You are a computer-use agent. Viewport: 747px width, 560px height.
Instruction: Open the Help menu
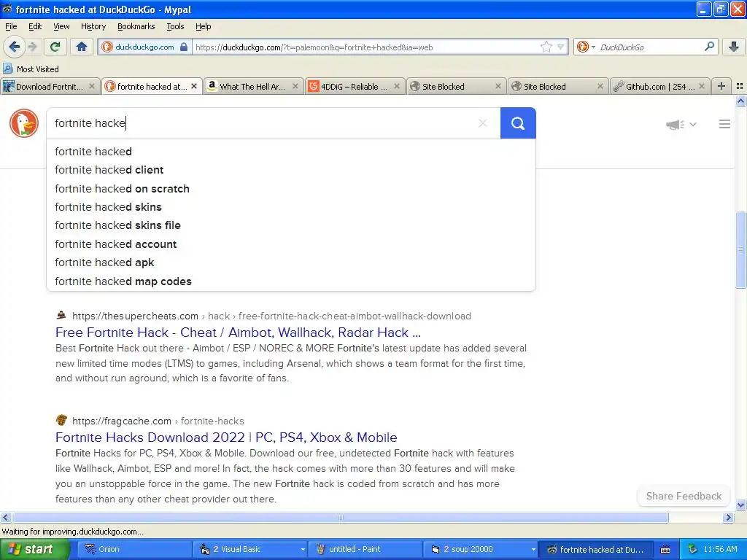pyautogui.click(x=204, y=26)
